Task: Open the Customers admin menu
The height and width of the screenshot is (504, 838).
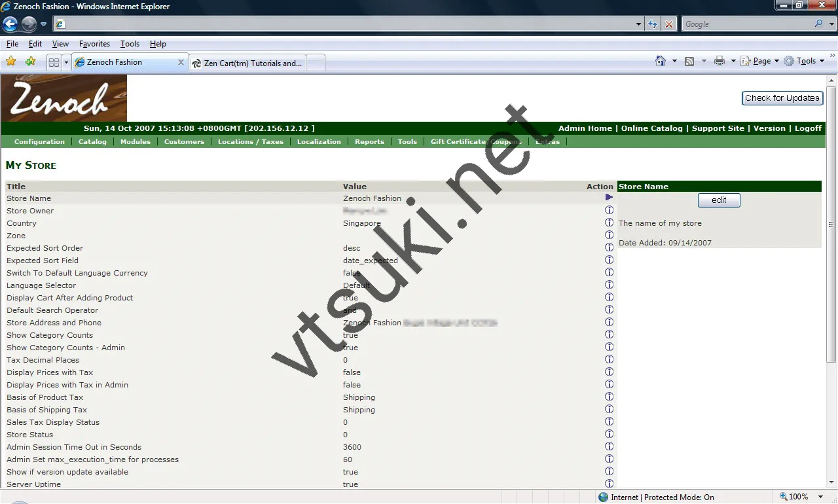Action: [x=184, y=141]
